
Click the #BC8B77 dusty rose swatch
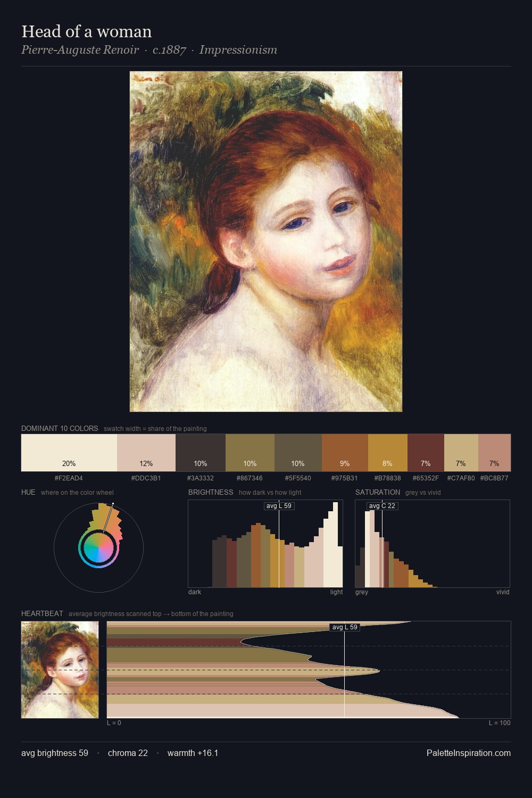click(x=494, y=453)
